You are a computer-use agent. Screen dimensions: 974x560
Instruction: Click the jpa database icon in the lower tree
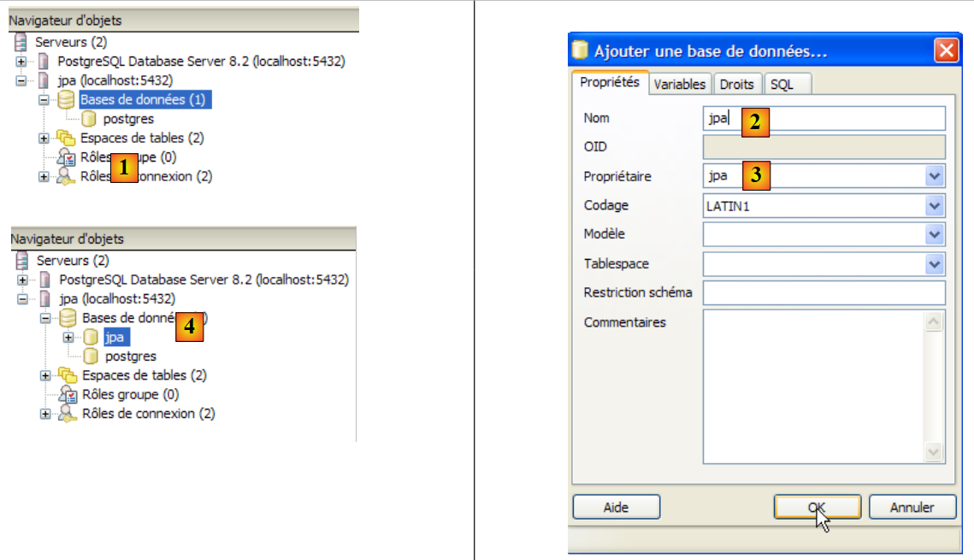click(91, 338)
